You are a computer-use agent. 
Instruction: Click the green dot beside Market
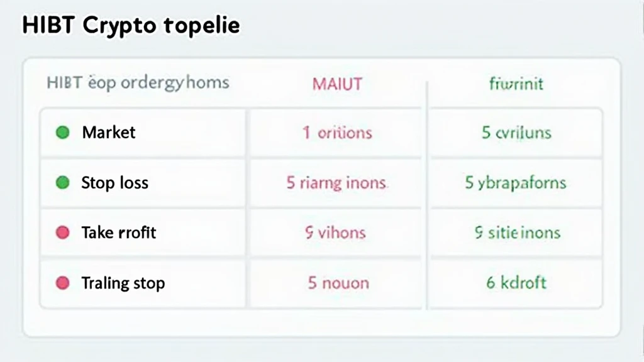click(62, 133)
